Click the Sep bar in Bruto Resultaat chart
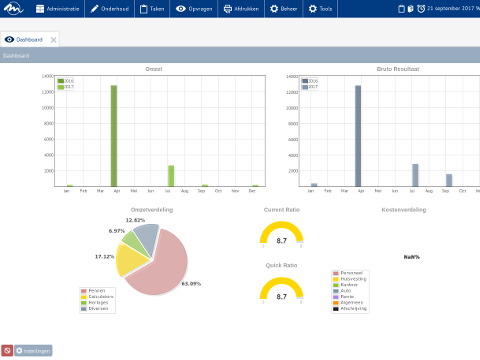480x360 pixels. [449, 180]
